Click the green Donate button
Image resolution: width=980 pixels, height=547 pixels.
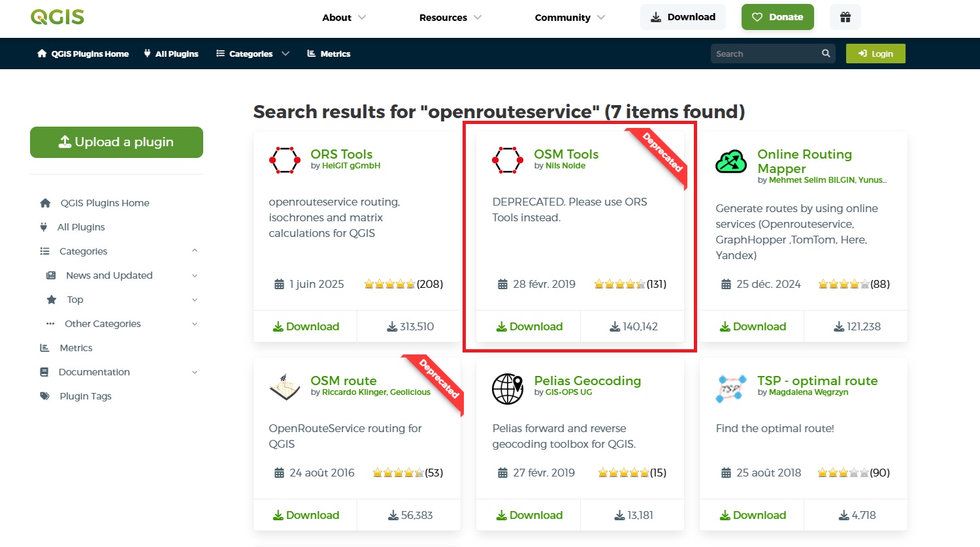click(777, 17)
